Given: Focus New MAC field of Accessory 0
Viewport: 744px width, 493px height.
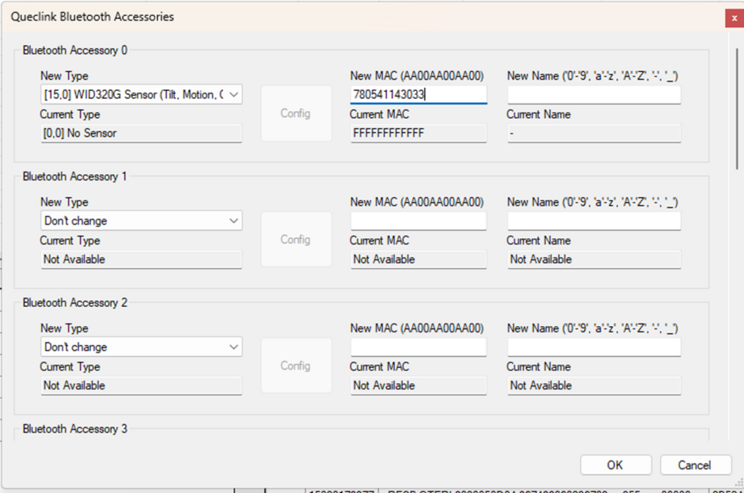Looking at the screenshot, I should 418,94.
